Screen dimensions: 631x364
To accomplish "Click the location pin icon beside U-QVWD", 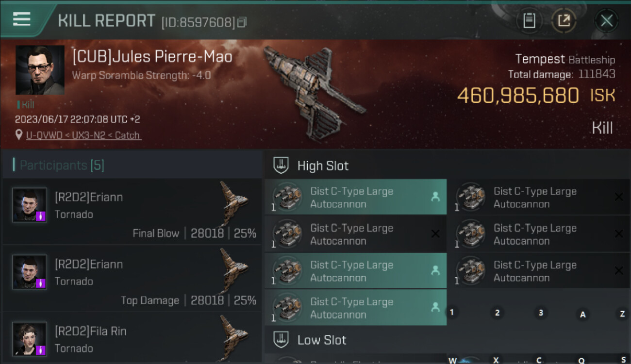I will point(19,135).
